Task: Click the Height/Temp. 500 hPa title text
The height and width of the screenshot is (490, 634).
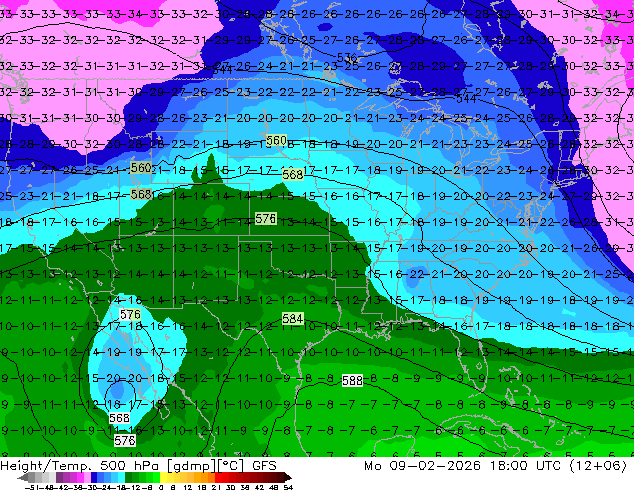Action: click(x=81, y=466)
